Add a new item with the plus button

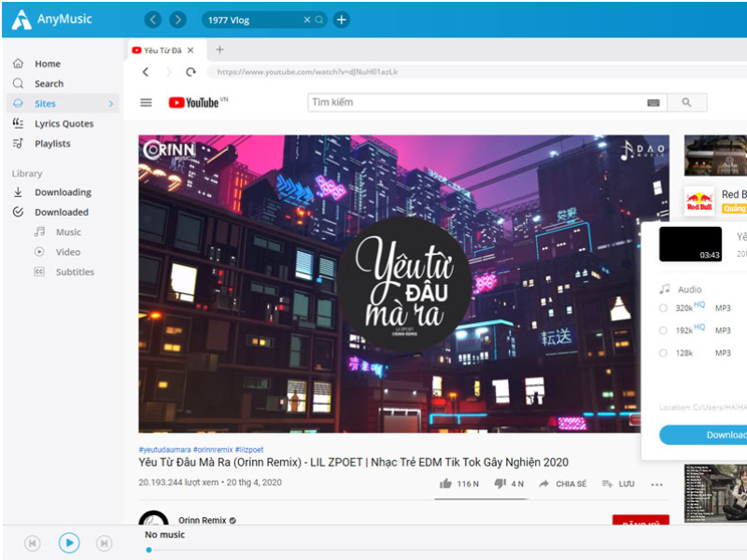341,20
